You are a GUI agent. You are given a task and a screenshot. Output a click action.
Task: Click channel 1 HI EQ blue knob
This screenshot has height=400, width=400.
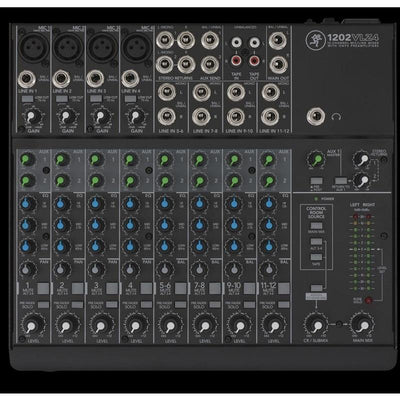tap(27, 203)
